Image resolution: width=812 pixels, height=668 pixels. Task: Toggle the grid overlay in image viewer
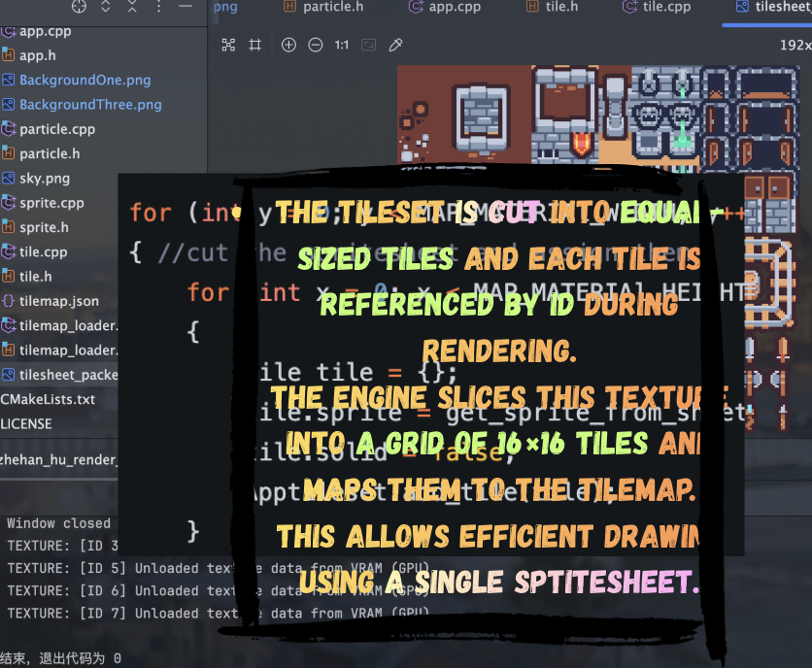coord(255,45)
